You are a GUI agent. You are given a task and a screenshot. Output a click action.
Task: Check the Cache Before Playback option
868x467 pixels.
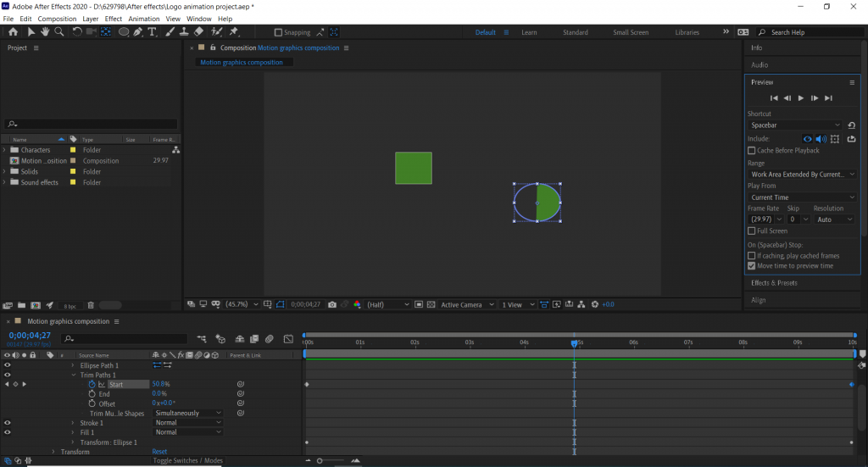click(752, 150)
